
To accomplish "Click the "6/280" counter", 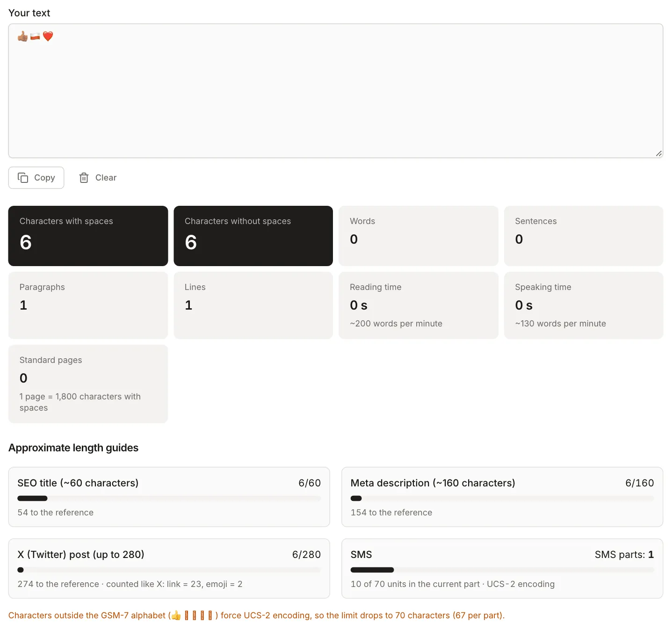I will [306, 554].
